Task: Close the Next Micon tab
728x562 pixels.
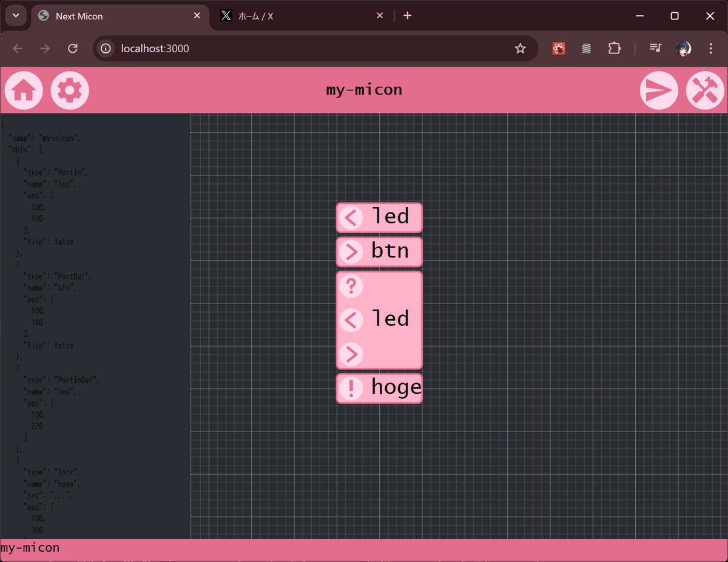Action: tap(197, 16)
